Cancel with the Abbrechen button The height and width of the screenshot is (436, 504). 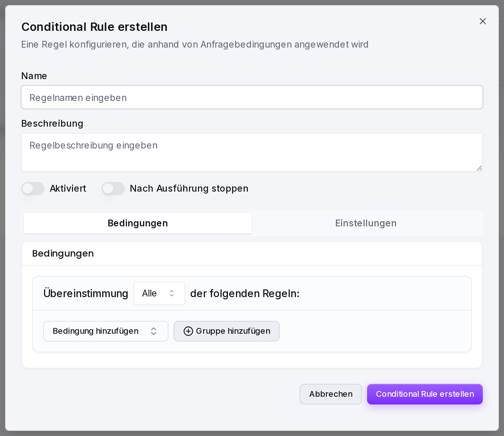pyautogui.click(x=331, y=394)
